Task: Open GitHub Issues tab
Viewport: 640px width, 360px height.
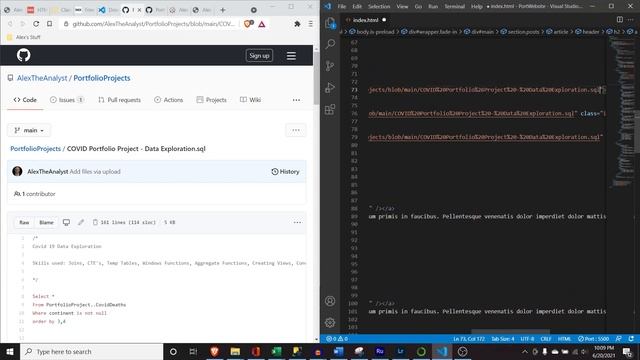Action: coord(67,100)
